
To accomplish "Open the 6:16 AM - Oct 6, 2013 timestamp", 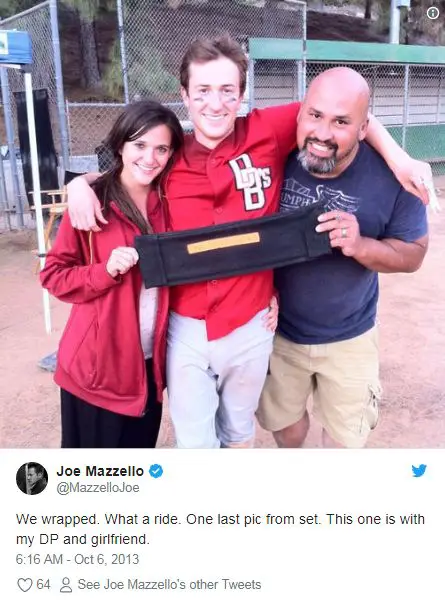I will coord(77,559).
